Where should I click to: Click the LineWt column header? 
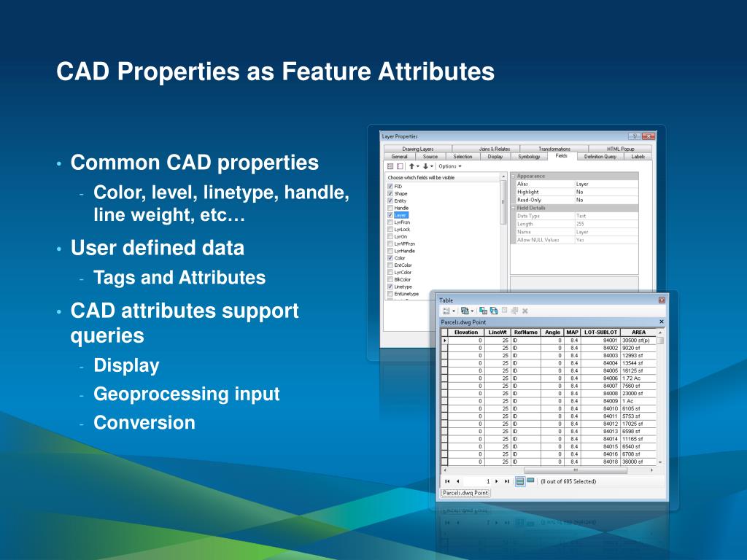(498, 332)
